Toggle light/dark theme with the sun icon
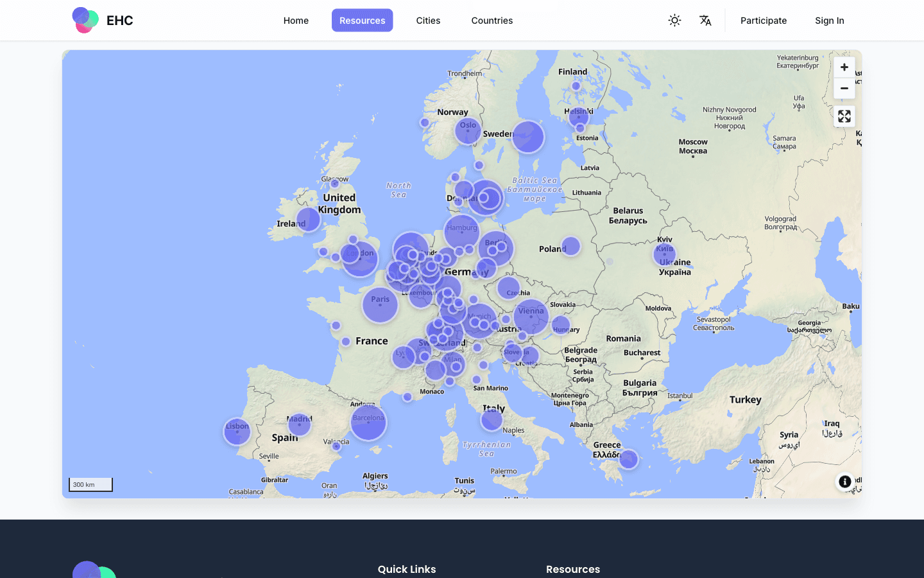 coord(674,20)
